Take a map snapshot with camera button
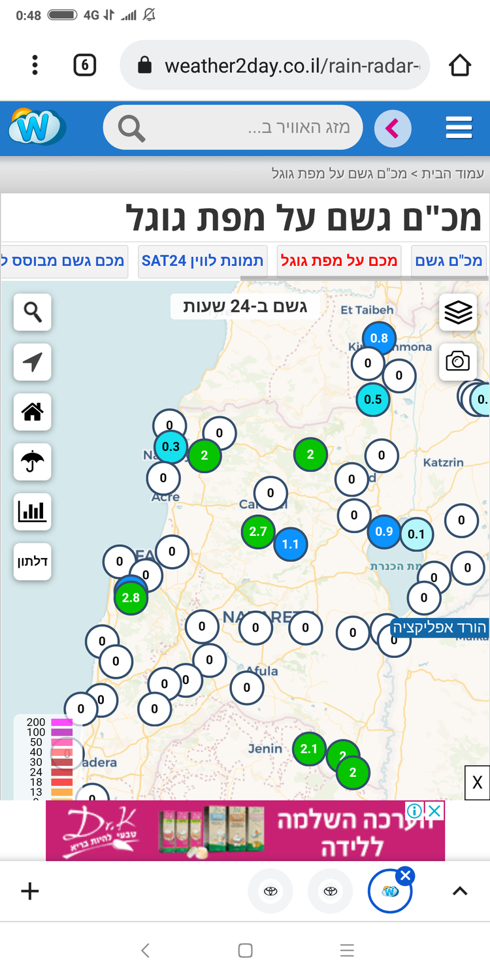The height and width of the screenshot is (980, 490). (458, 361)
